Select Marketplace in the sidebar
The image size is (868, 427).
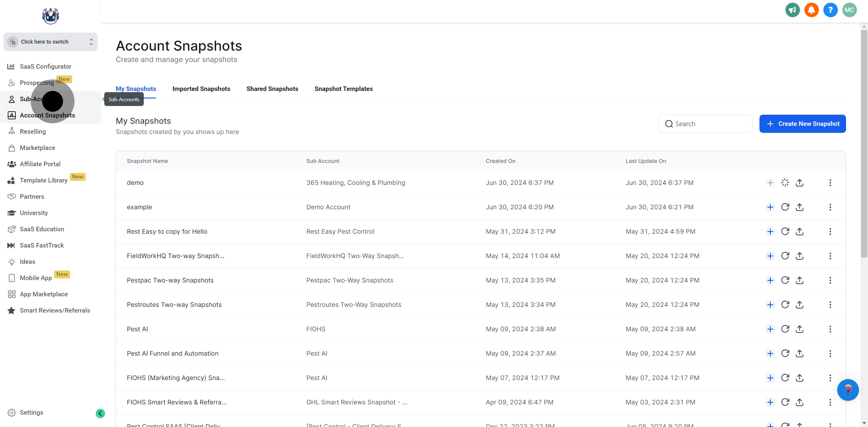coord(37,148)
